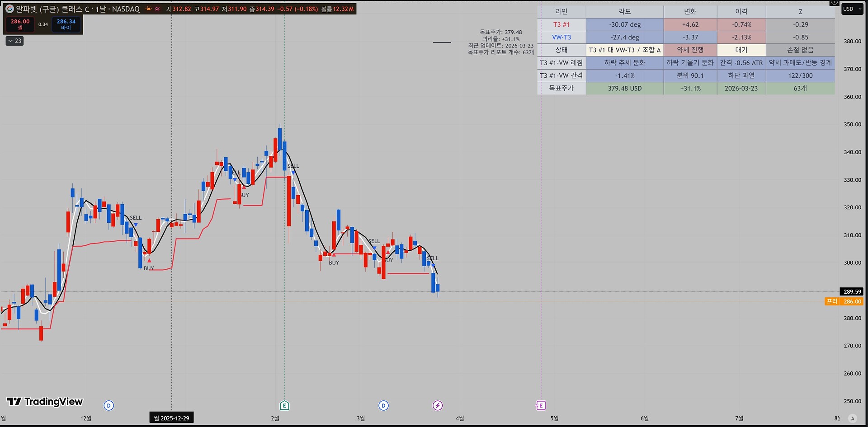
Task: Click the pink wavy approximate-data icon
Action: [x=157, y=9]
